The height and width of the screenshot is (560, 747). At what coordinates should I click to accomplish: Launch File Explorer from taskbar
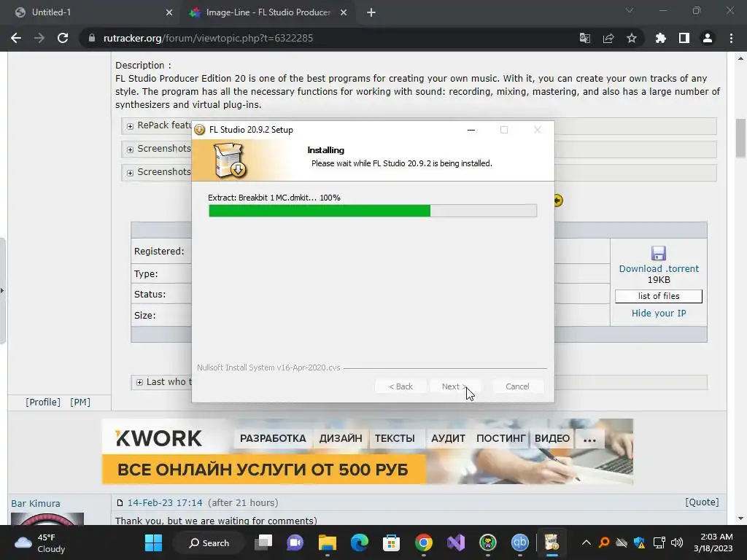328,542
